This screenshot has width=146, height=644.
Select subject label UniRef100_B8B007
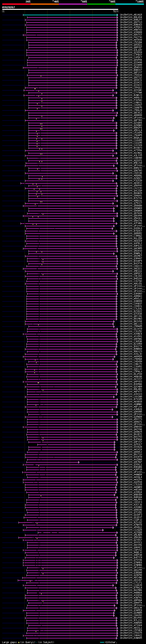[131, 70]
